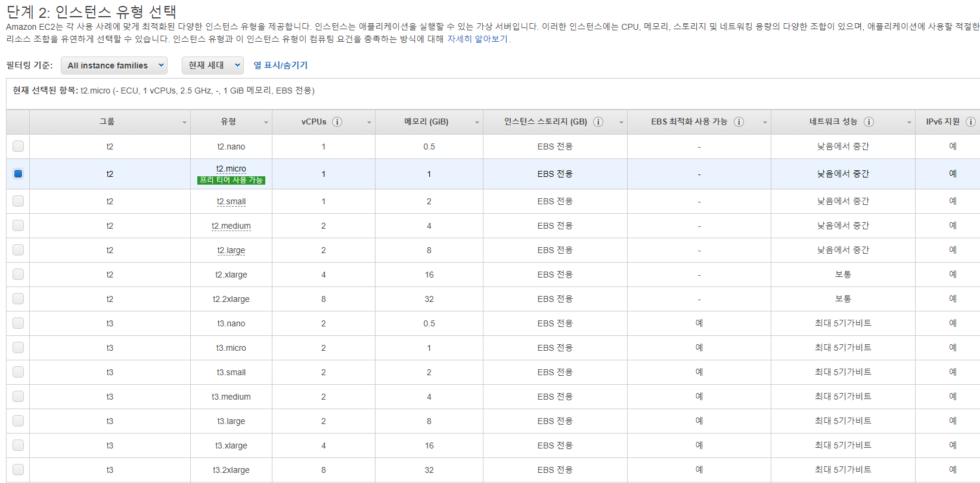The image size is (980, 483).
Task: Uncheck the selected t2.micro row checkbox
Action: [18, 173]
